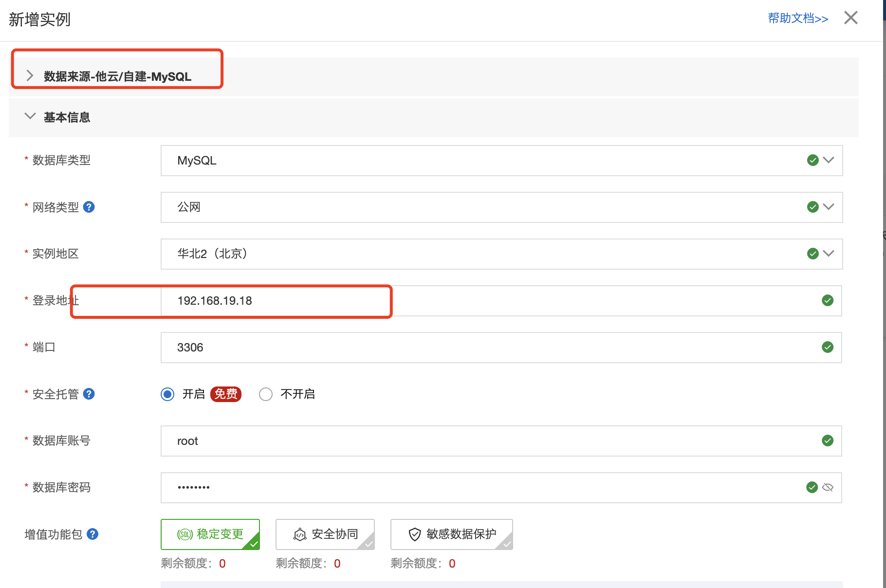The height and width of the screenshot is (588, 886).
Task: Click the 新增实例 dialog title
Action: [40, 19]
